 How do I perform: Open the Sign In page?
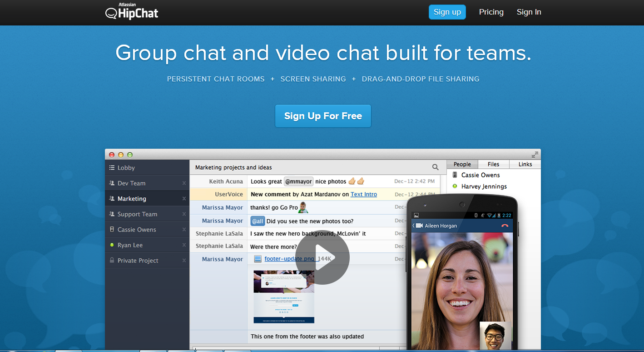529,12
